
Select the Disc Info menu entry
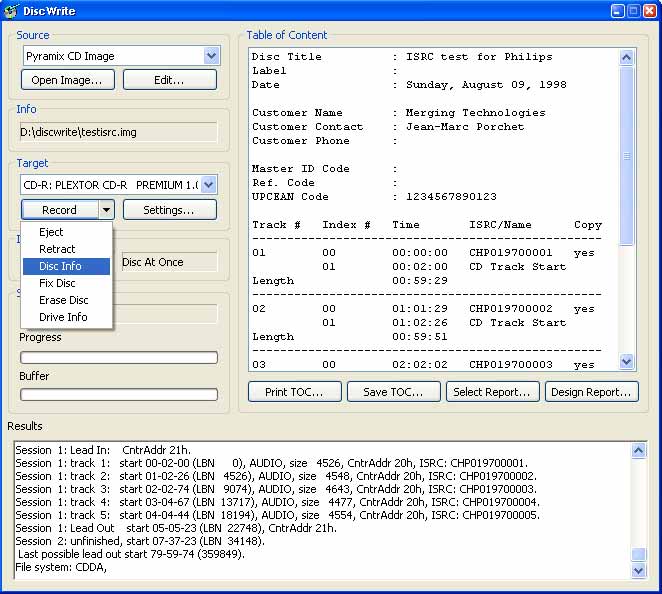point(61,266)
